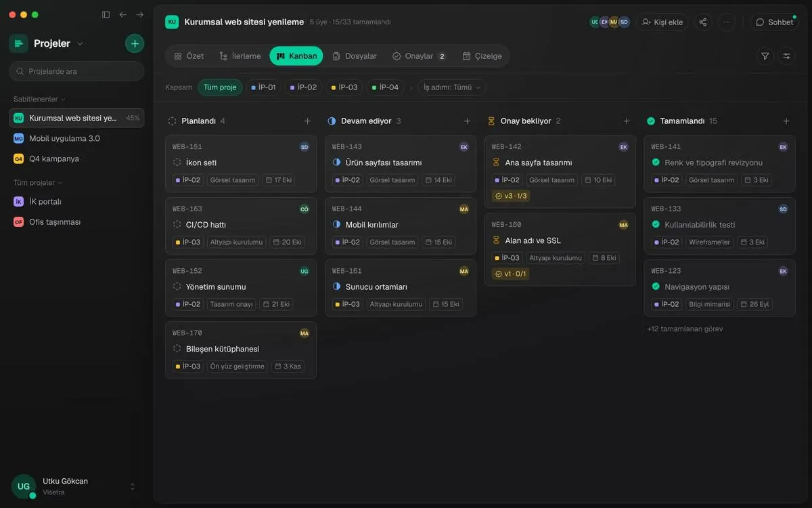Click the CÖ avatar on WEB-163 card
812x508 pixels.
point(304,209)
